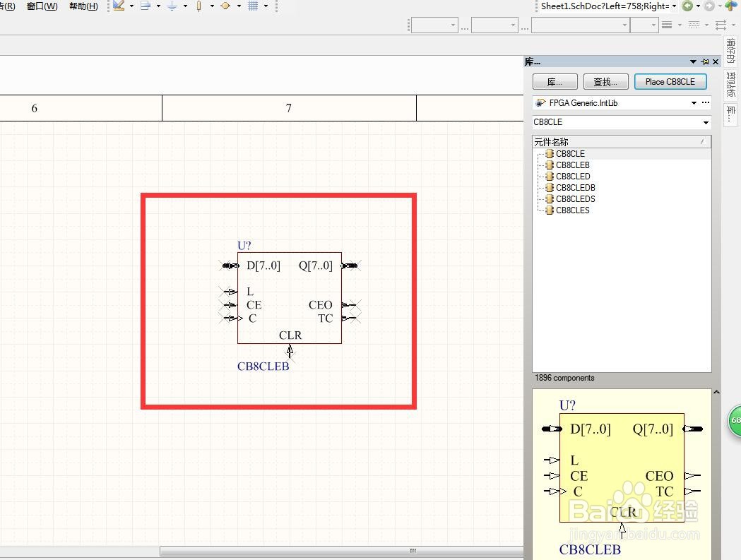Click the grid settings icon

(254, 6)
